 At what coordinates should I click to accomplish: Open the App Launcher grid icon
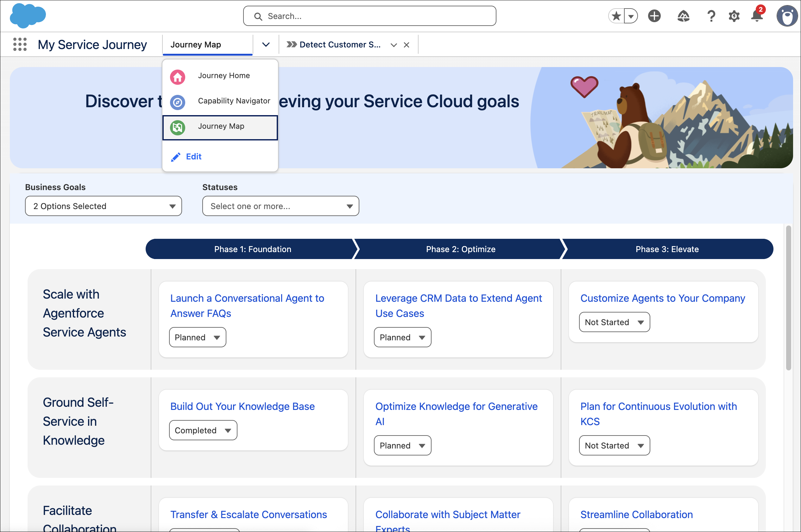pos(20,45)
